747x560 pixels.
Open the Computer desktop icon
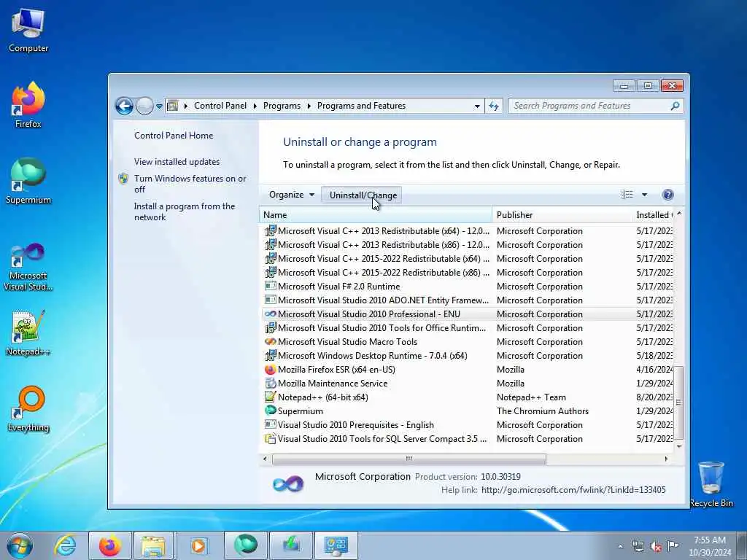(x=28, y=30)
